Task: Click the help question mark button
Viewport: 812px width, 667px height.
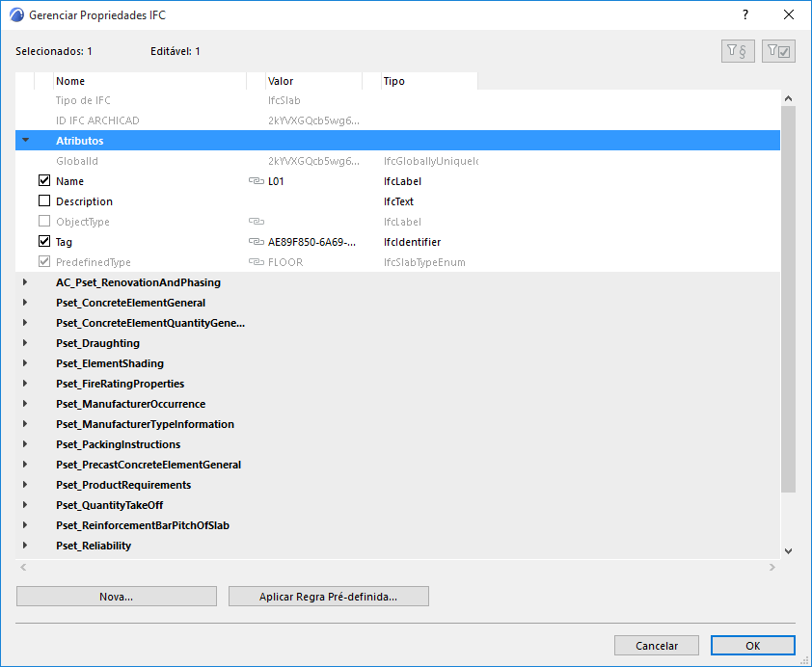Action: [x=745, y=15]
